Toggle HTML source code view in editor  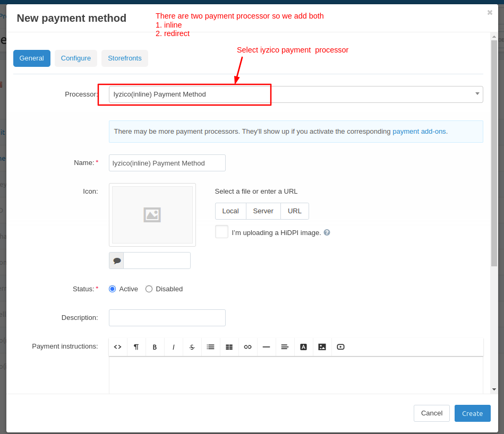click(x=118, y=346)
